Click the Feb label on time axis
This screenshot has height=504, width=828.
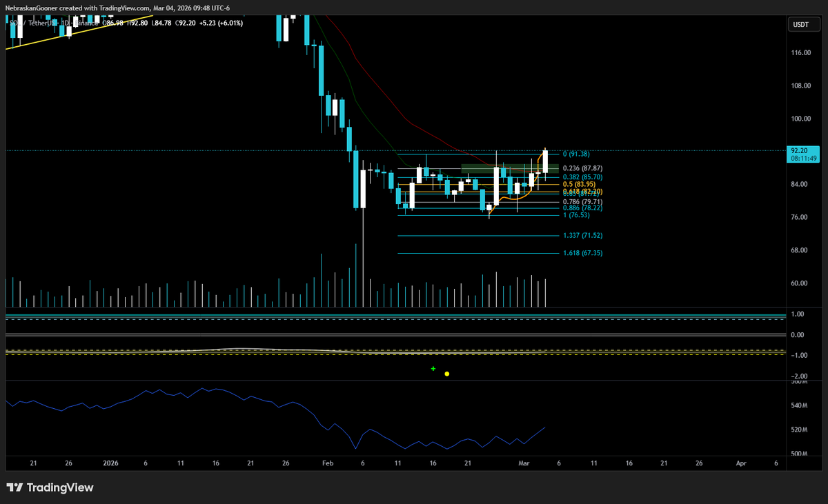tap(328, 465)
